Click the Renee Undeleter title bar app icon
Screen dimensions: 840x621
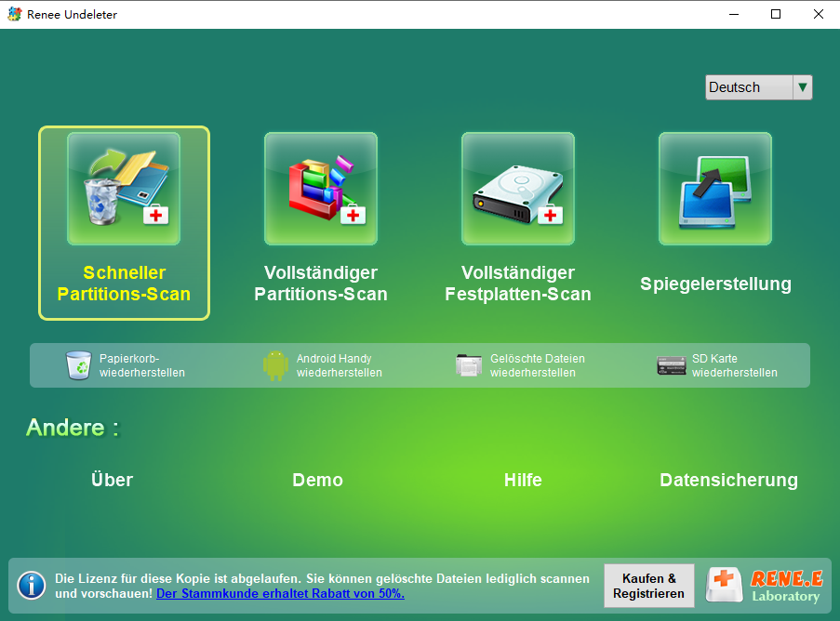pos(15,15)
